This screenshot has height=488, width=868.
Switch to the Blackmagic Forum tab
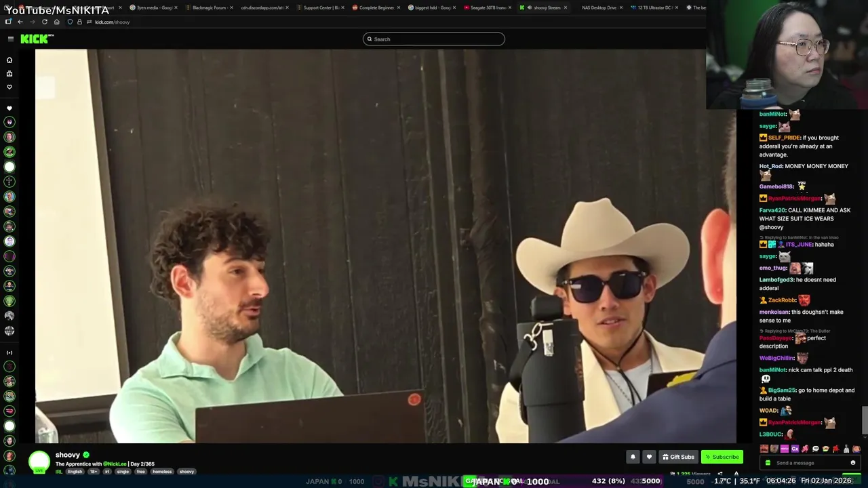click(x=209, y=7)
